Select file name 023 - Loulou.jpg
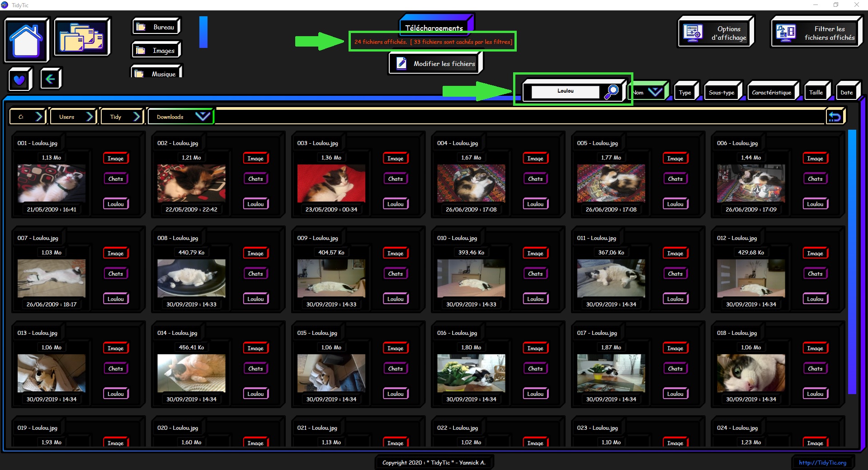 [x=597, y=428]
